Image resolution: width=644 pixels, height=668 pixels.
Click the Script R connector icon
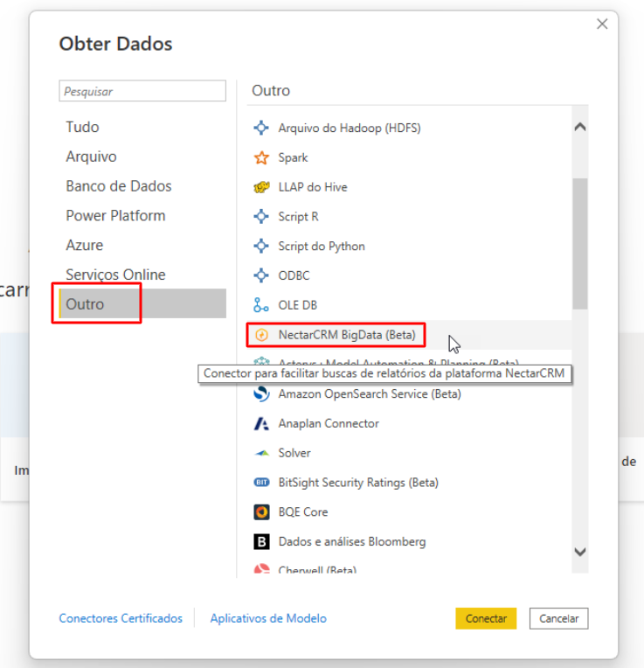point(261,217)
